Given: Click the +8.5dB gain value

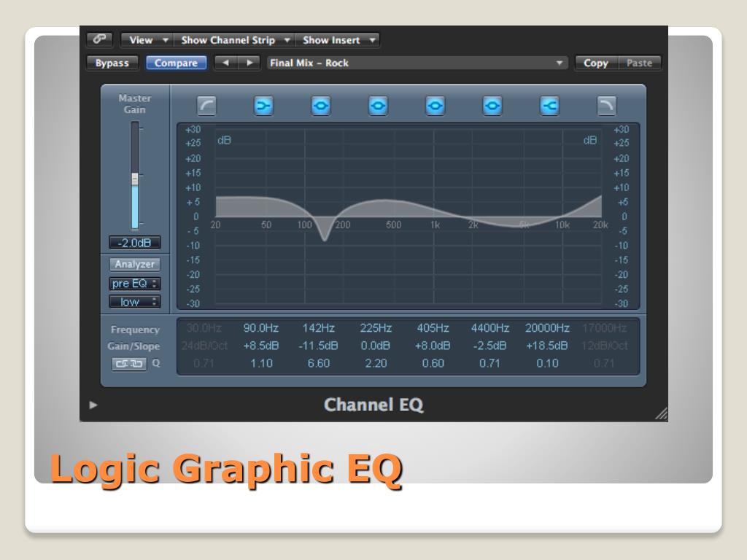Looking at the screenshot, I should click(261, 346).
